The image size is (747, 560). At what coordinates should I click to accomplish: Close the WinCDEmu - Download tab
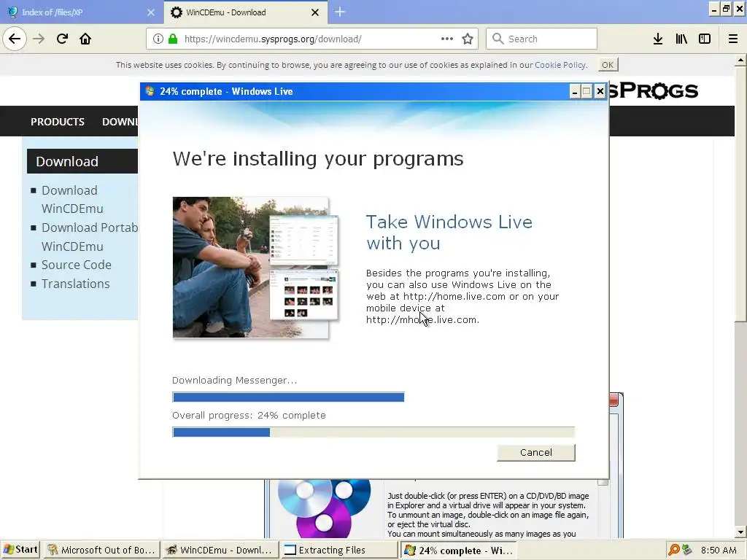click(315, 12)
